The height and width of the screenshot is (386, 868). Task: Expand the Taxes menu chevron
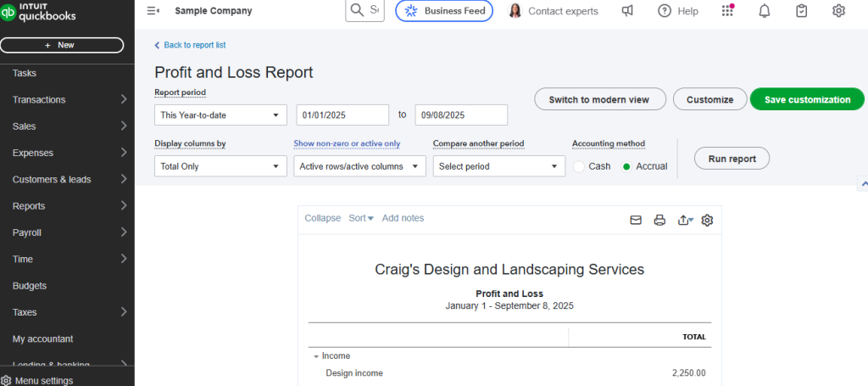(124, 312)
